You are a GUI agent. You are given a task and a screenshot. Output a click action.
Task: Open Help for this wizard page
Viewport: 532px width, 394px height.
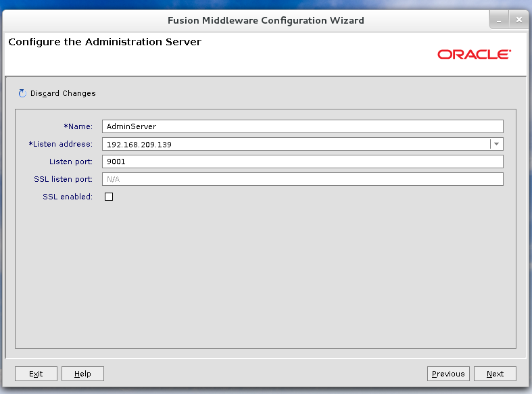[82, 374]
